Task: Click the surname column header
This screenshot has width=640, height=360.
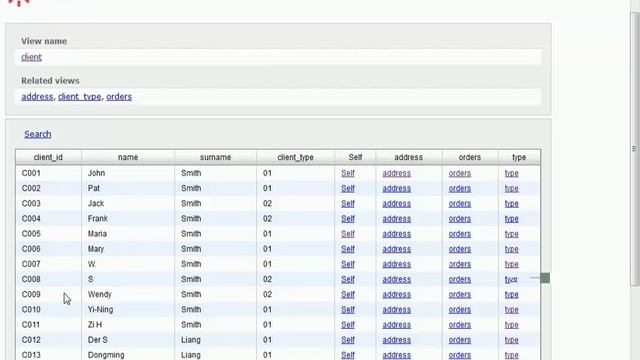Action: click(x=216, y=157)
